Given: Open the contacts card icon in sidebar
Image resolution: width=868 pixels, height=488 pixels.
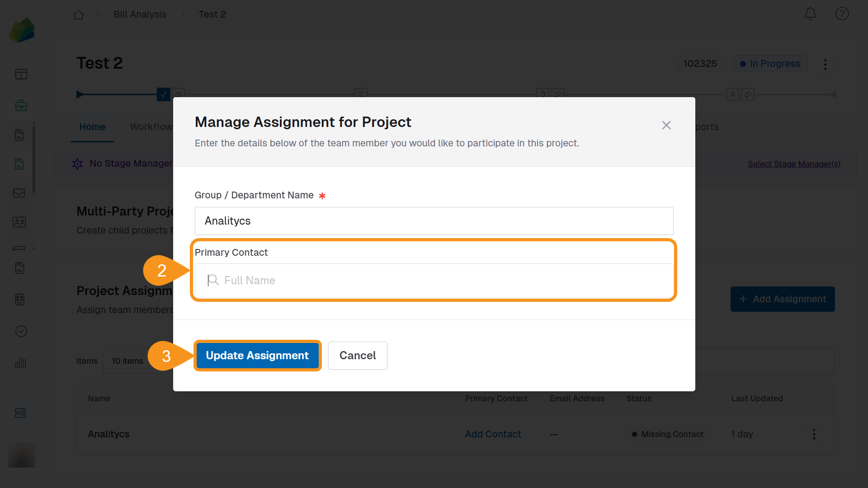Looking at the screenshot, I should coord(19,222).
